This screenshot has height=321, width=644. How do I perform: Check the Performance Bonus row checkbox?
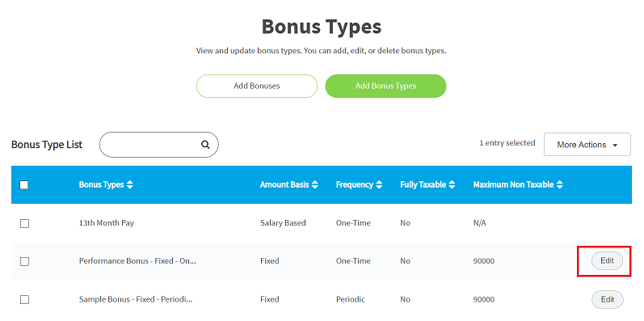pos(24,261)
